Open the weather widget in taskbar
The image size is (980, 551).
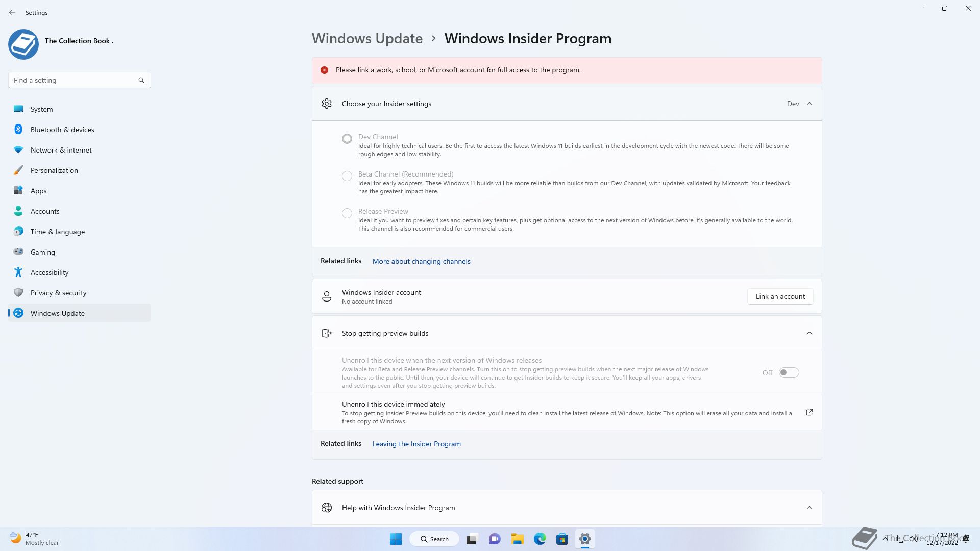pos(35,539)
